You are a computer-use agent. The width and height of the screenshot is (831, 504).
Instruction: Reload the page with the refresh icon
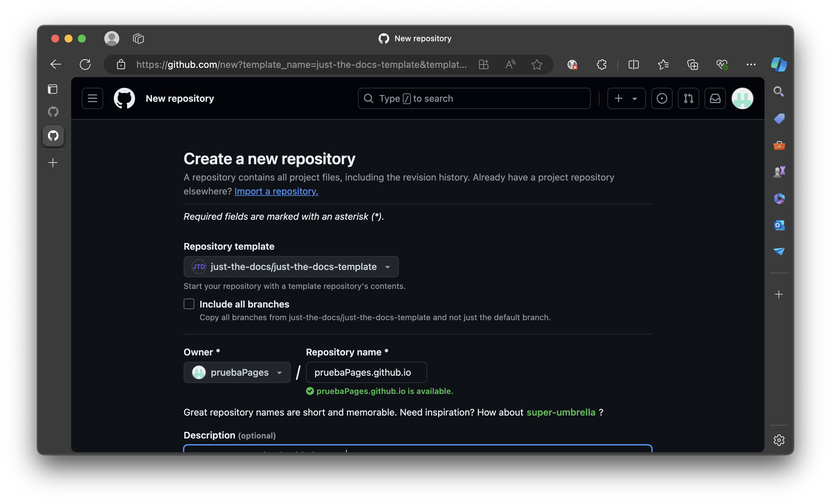[x=85, y=64]
